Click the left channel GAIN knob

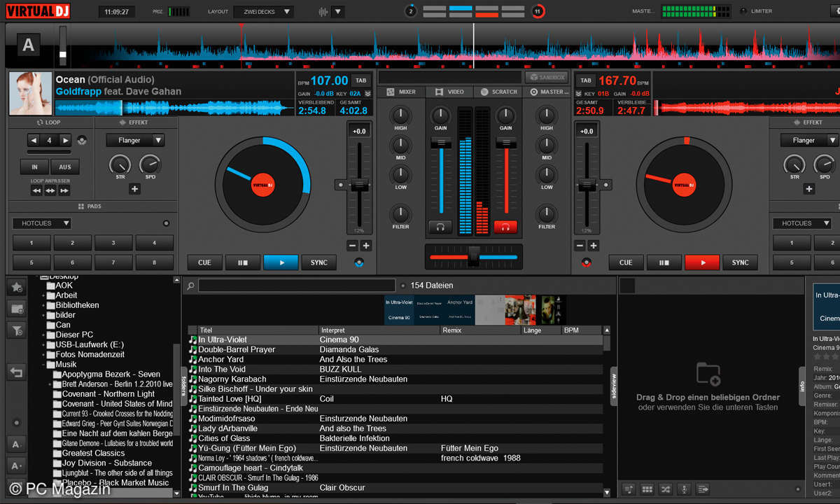[x=440, y=115]
